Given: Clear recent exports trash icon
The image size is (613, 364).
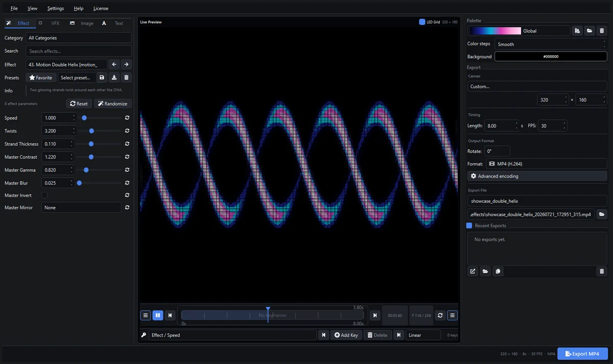Looking at the screenshot, I should (602, 272).
